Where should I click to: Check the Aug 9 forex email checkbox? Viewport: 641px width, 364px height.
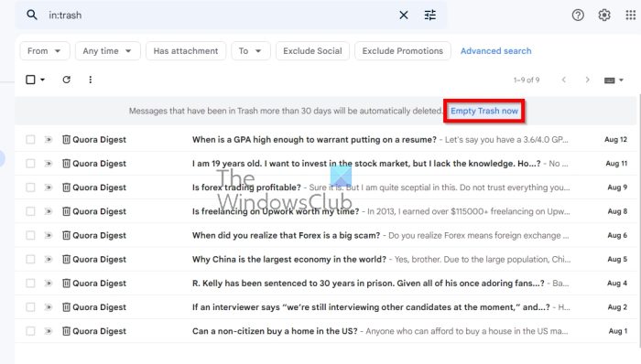30,187
